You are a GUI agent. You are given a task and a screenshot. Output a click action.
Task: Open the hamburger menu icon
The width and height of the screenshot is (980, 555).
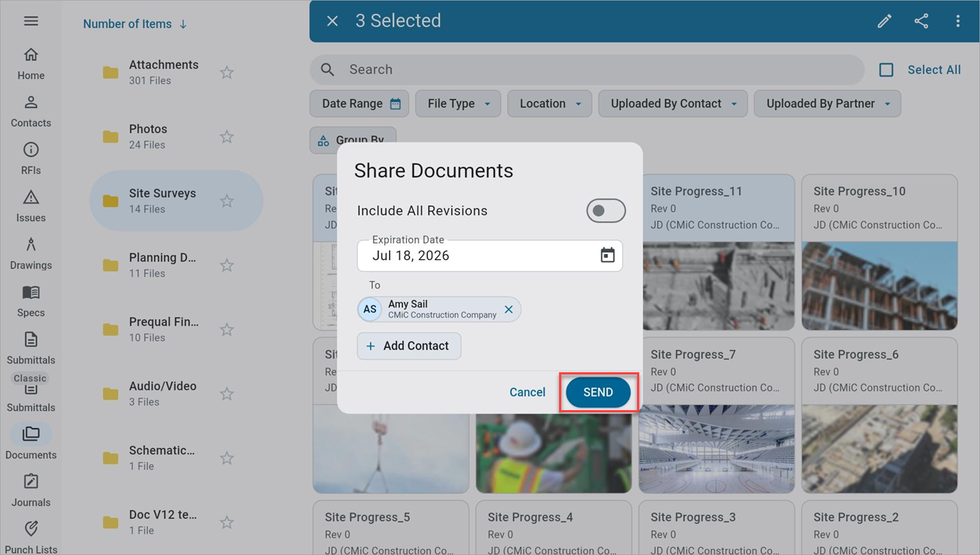click(x=30, y=21)
